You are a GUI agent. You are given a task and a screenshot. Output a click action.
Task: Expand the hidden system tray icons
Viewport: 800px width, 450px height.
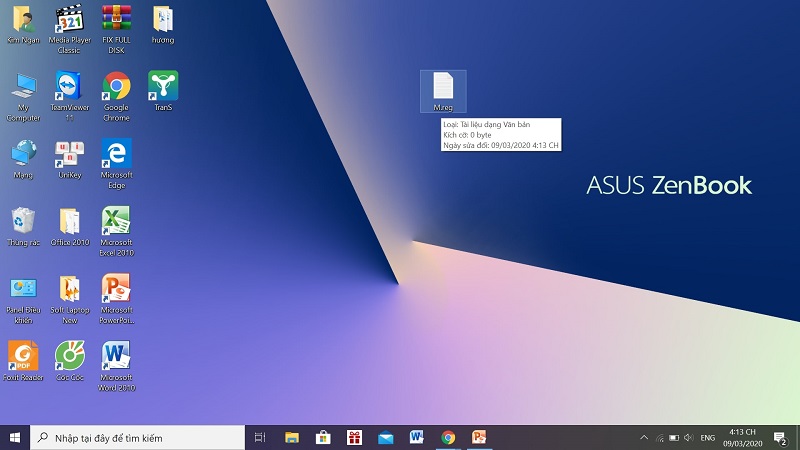click(644, 437)
